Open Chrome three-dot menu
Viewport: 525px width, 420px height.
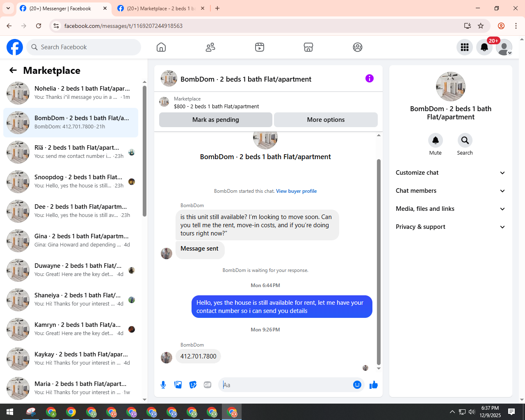click(x=516, y=26)
